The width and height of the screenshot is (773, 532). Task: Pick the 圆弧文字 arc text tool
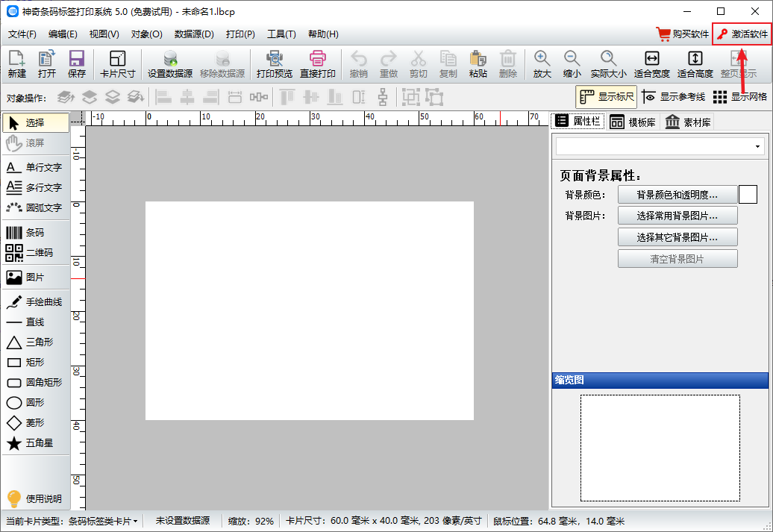(x=36, y=207)
